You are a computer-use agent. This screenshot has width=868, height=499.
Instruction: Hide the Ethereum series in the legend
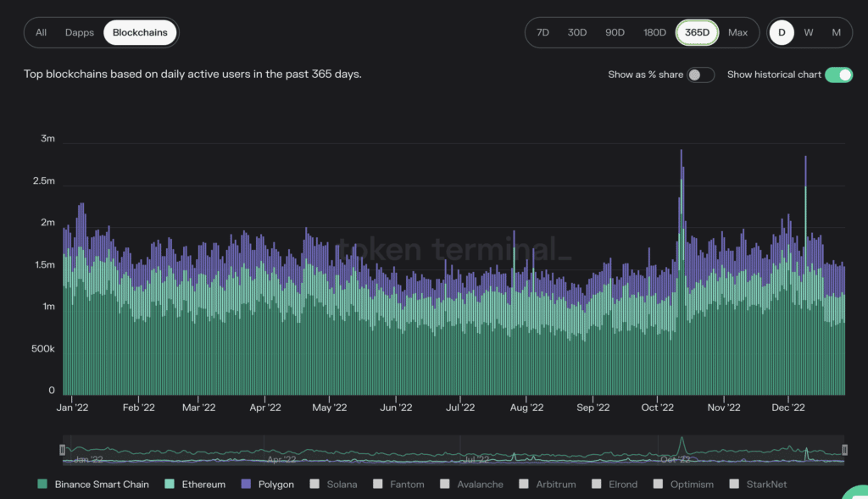coord(170,484)
